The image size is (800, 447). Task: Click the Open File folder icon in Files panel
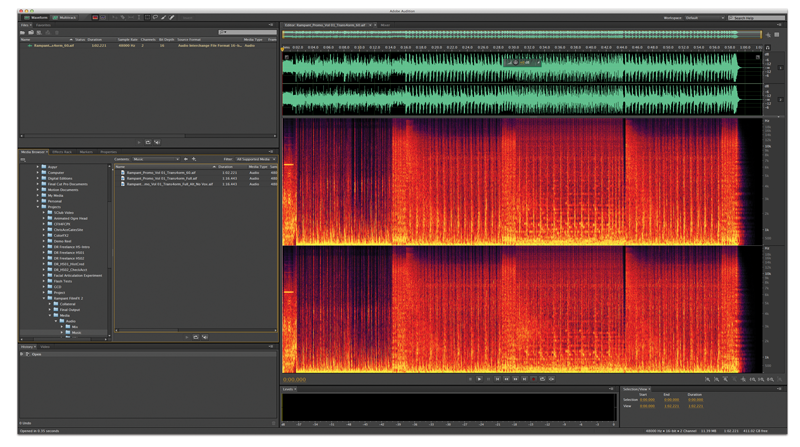23,32
